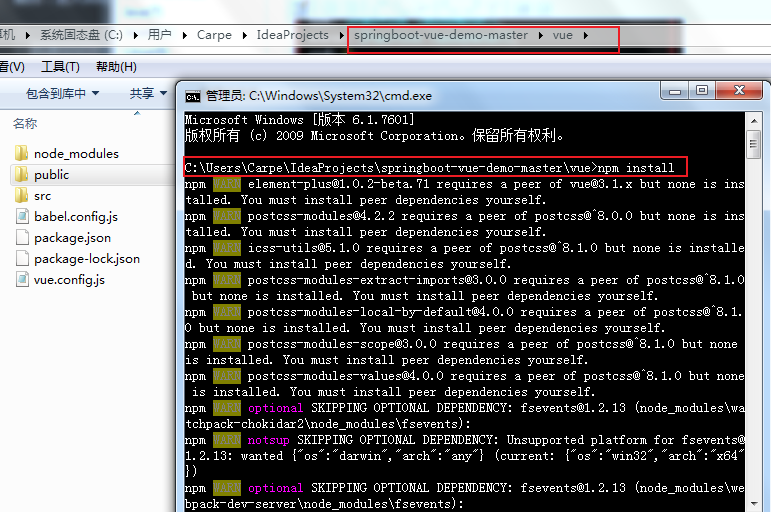The width and height of the screenshot is (771, 512).
Task: Select the package-lock.json file name
Action: [87, 259]
